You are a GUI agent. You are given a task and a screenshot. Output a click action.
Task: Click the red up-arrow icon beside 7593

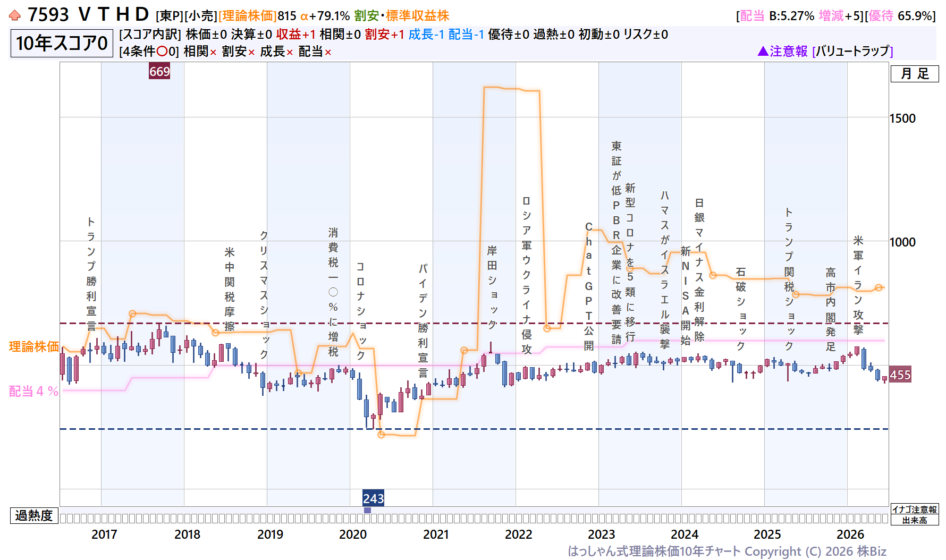15,15
